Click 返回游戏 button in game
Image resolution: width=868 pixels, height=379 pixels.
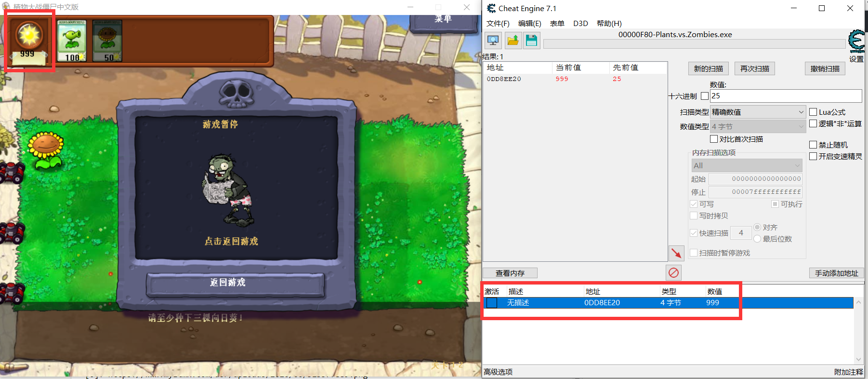pyautogui.click(x=236, y=284)
